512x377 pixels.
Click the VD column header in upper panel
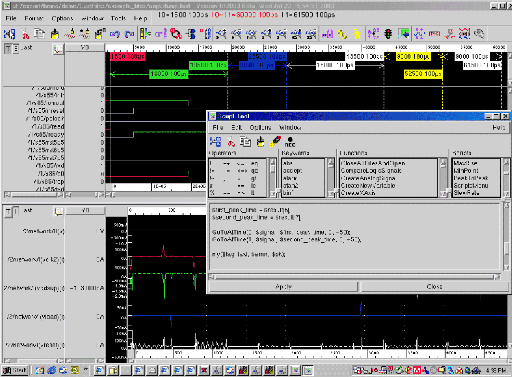(85, 47)
